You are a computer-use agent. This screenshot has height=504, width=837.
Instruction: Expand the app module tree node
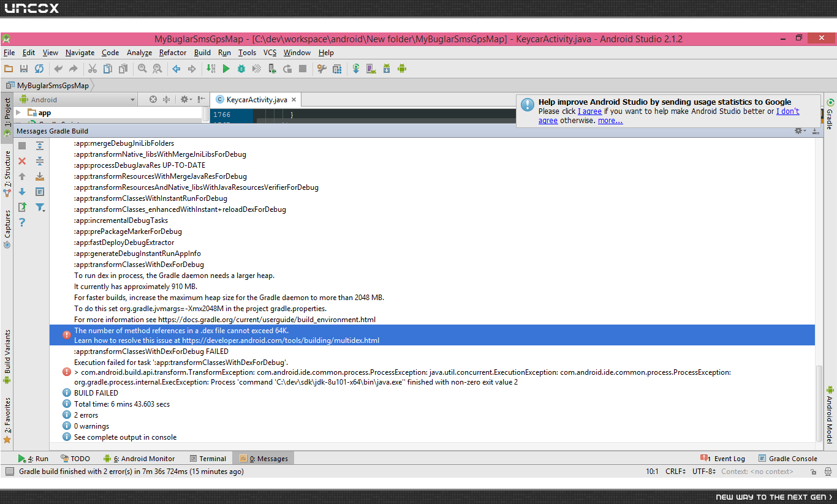tap(18, 113)
